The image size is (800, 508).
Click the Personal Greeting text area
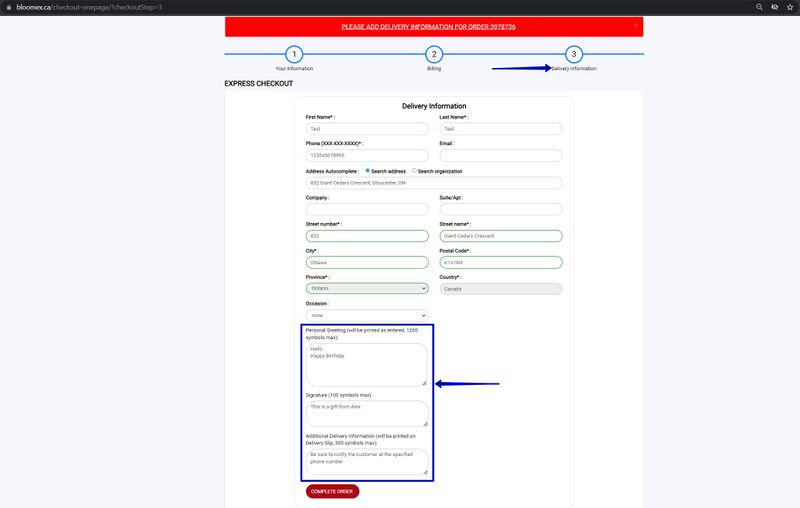[x=367, y=365]
